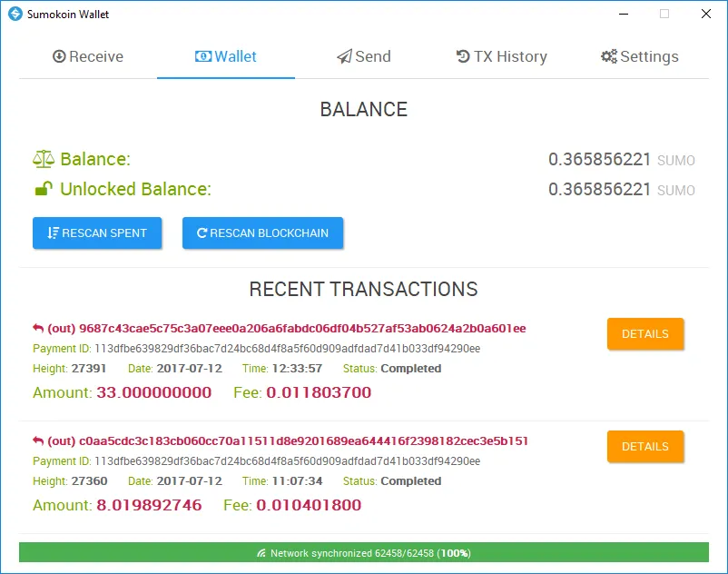728x574 pixels.
Task: Click the RESCAN SPENT button
Action: (97, 233)
